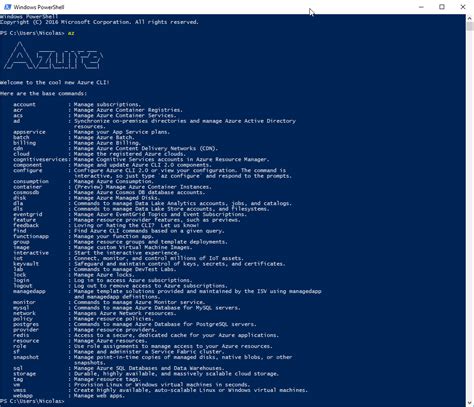Click the 'redis' command name
The width and height of the screenshot is (474, 407).
21,335
